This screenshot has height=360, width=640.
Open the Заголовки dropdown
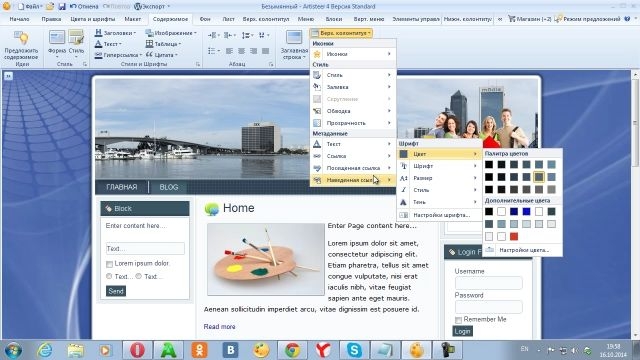pyautogui.click(x=116, y=33)
